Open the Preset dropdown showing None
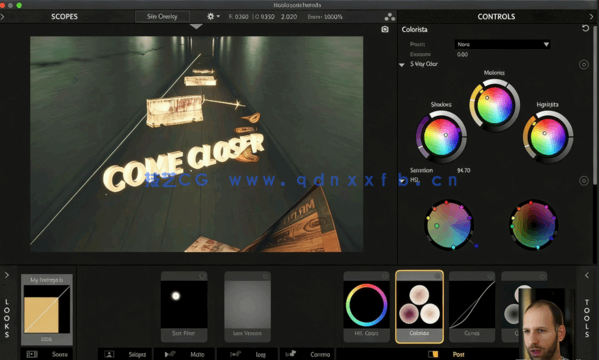This screenshot has height=360, width=599. pyautogui.click(x=502, y=44)
